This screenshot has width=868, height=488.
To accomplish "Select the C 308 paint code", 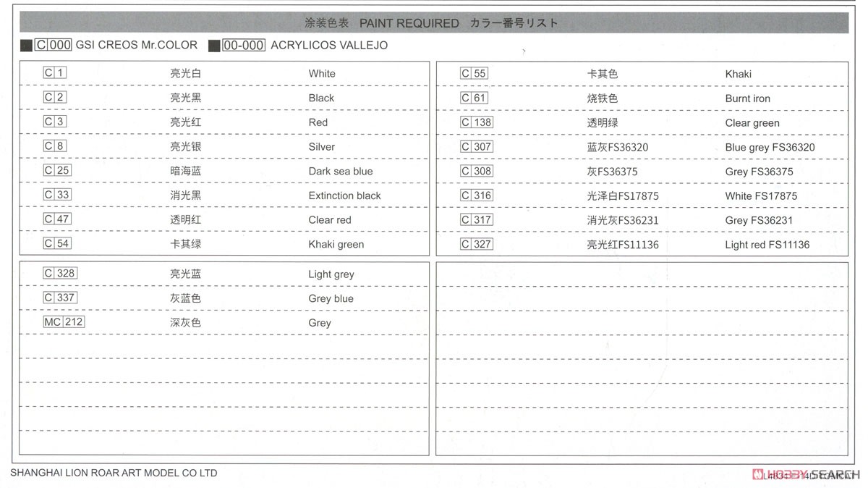I will click(477, 171).
